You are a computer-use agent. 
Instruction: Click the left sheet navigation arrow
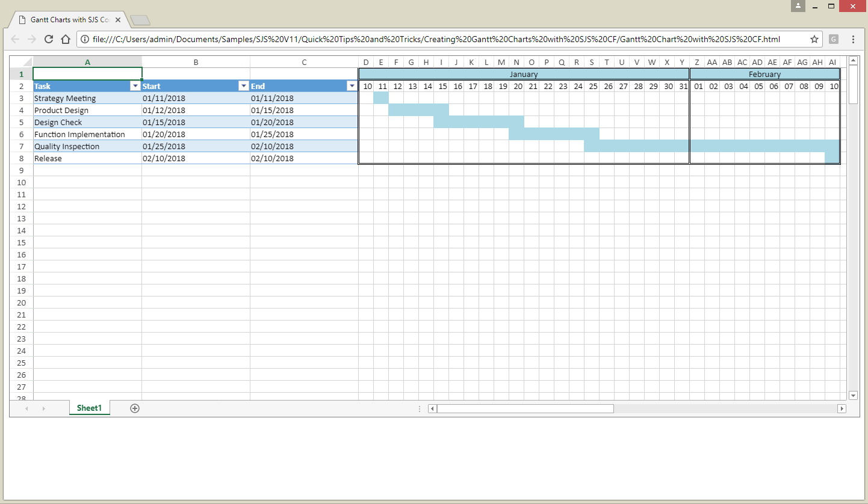26,408
